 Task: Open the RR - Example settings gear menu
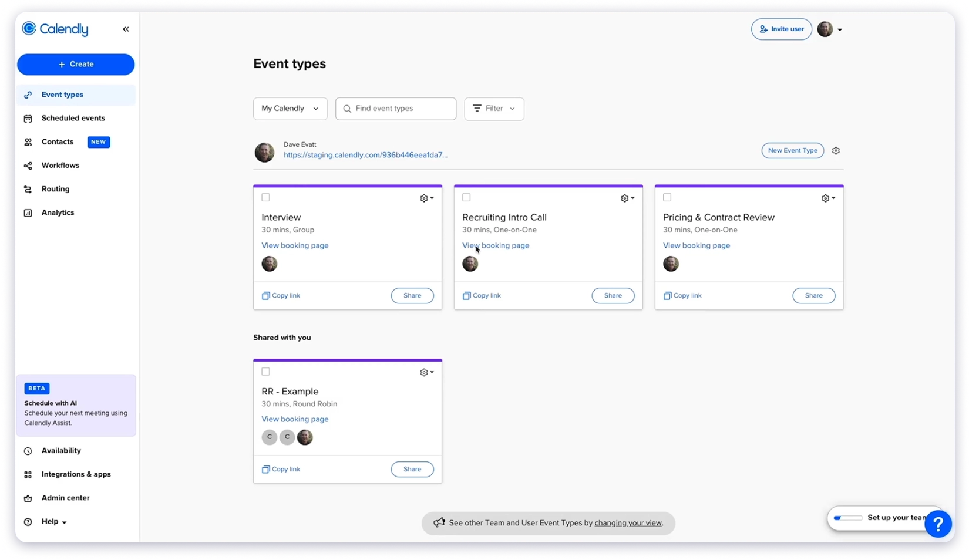[x=427, y=372]
